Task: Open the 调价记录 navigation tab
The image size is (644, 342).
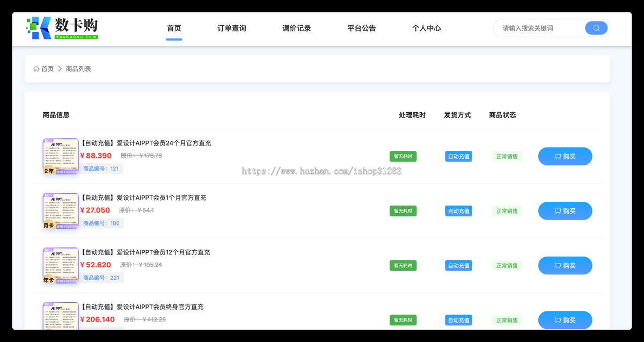Action: coord(297,28)
